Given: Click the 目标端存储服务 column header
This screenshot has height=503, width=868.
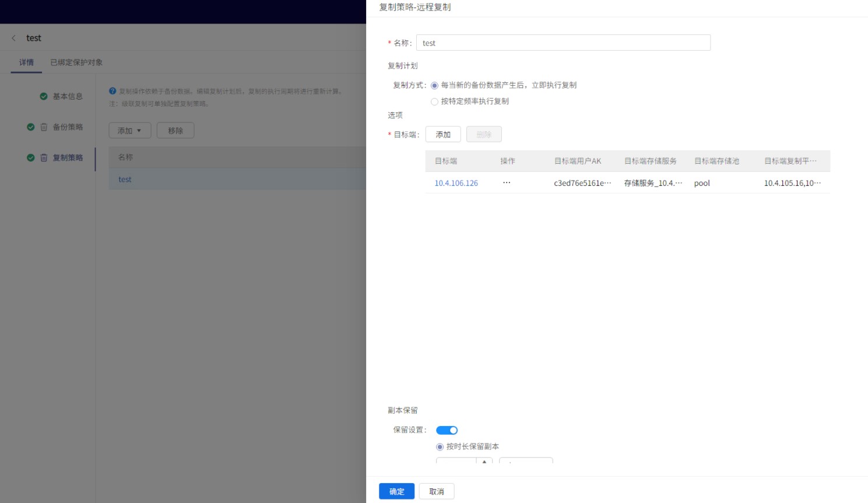Looking at the screenshot, I should click(651, 161).
